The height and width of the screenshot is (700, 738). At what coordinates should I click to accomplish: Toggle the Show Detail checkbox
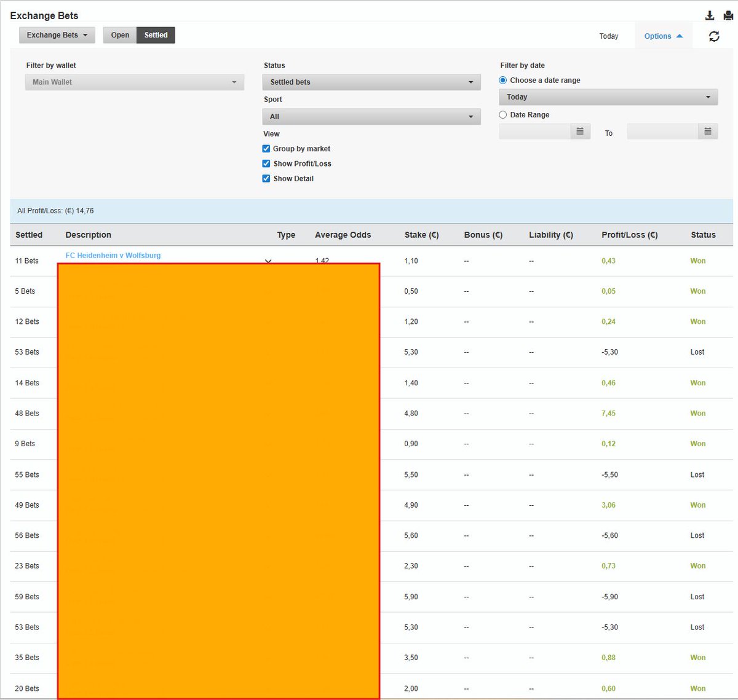click(266, 178)
